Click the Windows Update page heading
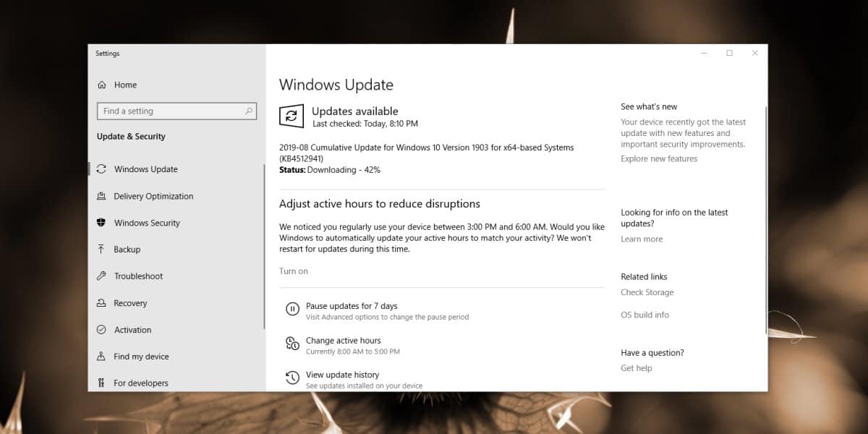The width and height of the screenshot is (868, 434). coord(336,85)
